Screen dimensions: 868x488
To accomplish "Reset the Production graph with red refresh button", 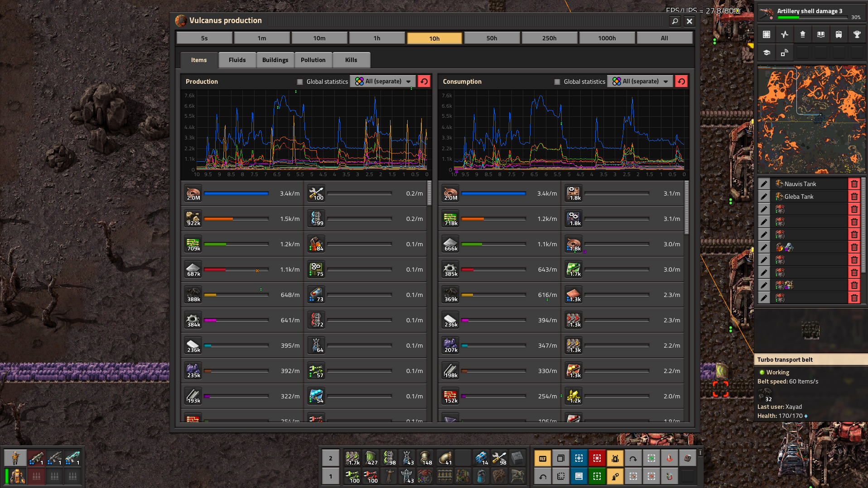I will [x=424, y=81].
